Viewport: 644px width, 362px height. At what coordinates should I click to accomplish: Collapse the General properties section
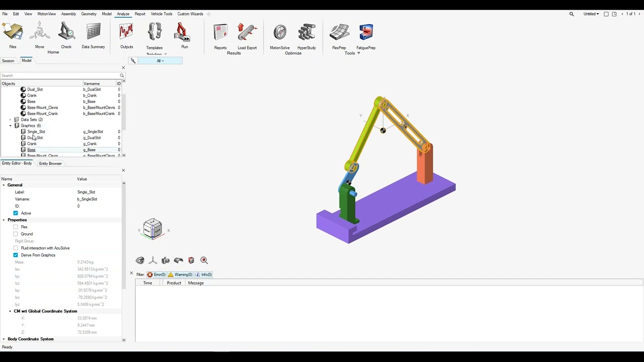pyautogui.click(x=4, y=185)
